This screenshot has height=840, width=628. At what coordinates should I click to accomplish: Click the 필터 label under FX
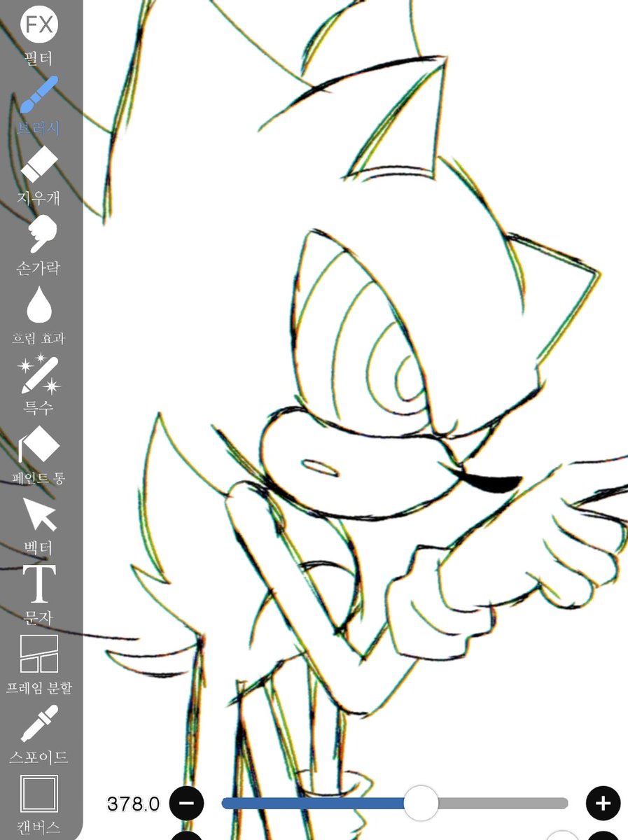[x=39, y=57]
